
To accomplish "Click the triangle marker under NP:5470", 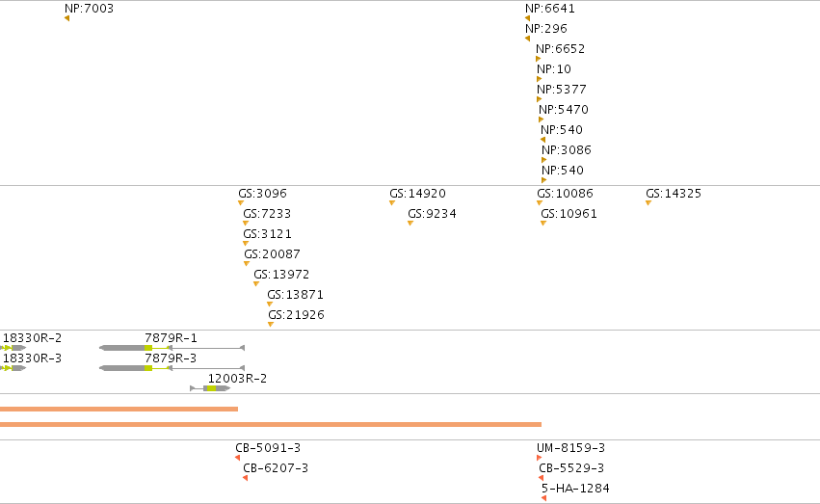I will pos(541,119).
